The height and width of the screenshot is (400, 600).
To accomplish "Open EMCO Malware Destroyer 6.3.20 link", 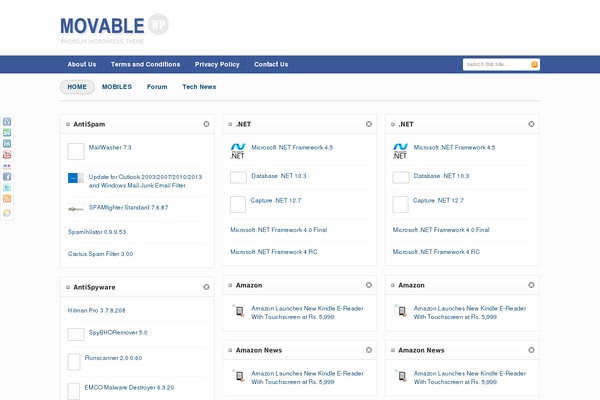I will 129,387.
